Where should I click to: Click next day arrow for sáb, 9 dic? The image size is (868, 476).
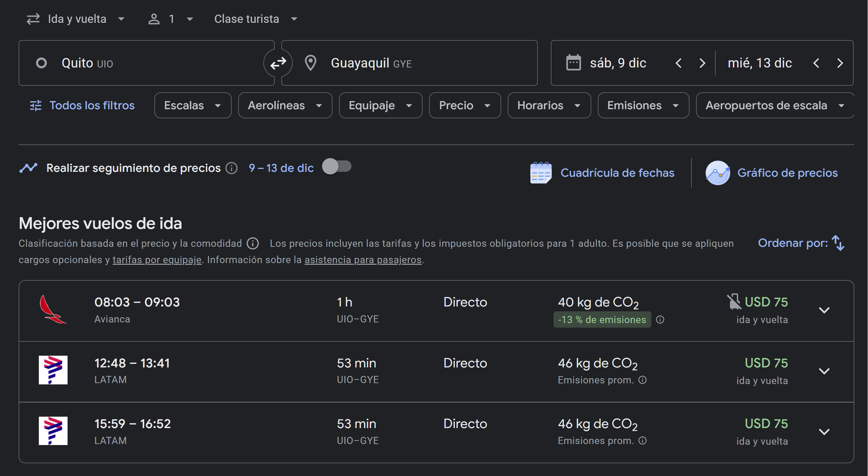702,63
